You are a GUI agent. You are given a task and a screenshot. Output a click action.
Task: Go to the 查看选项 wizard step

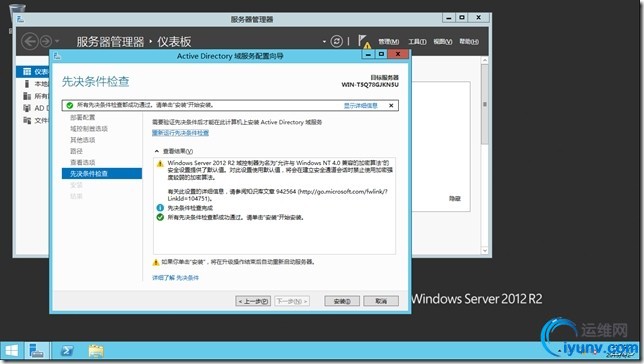pos(83,162)
